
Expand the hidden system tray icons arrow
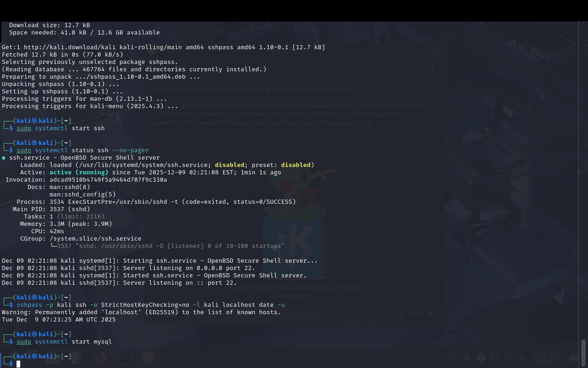(521, 358)
